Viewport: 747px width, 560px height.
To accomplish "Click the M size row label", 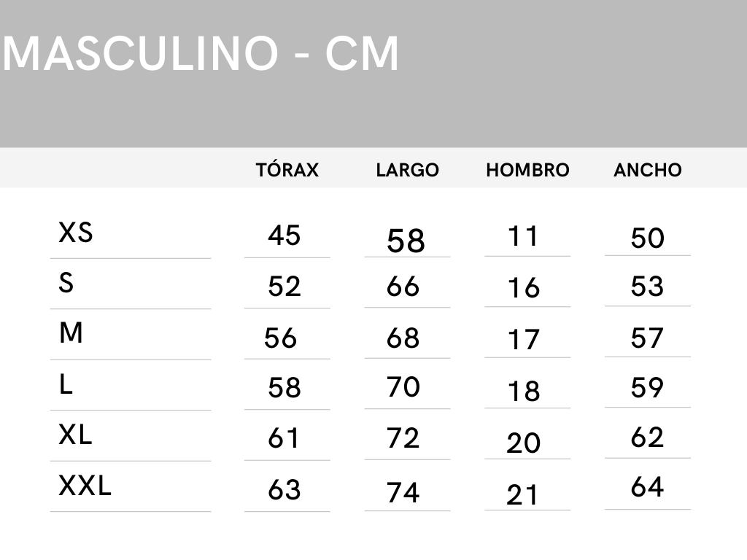I will pos(71,333).
